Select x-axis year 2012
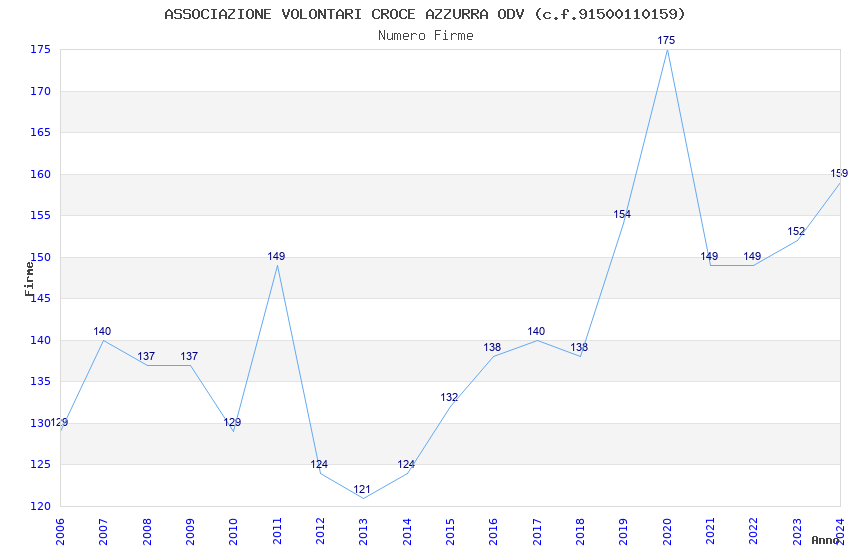Screen dimensions: 850x550 click(x=320, y=531)
